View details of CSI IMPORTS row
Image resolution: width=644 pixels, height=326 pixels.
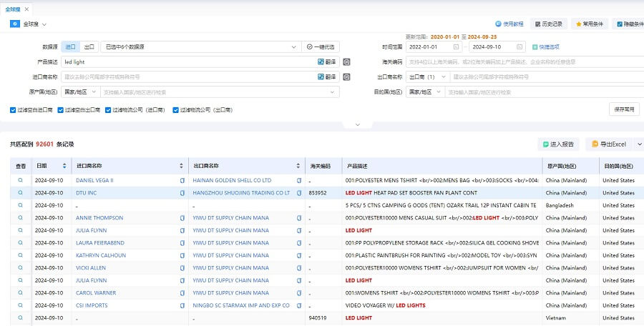[x=21, y=305]
